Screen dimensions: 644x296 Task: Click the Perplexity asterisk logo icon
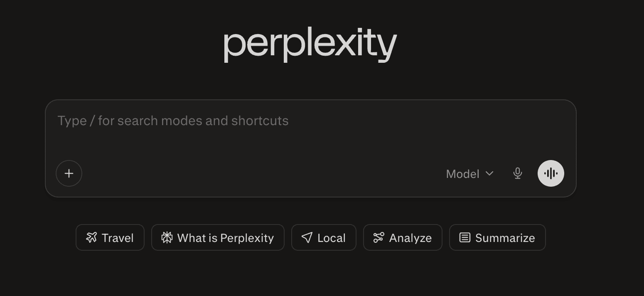click(167, 237)
